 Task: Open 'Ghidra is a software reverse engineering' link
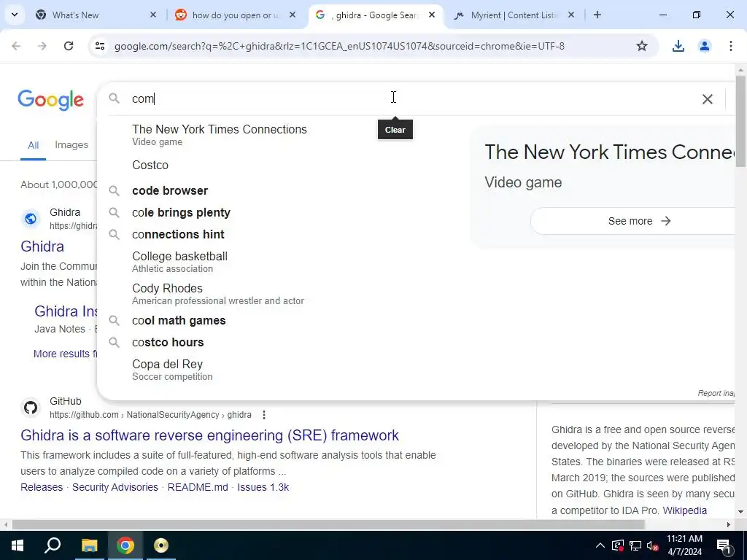point(209,435)
